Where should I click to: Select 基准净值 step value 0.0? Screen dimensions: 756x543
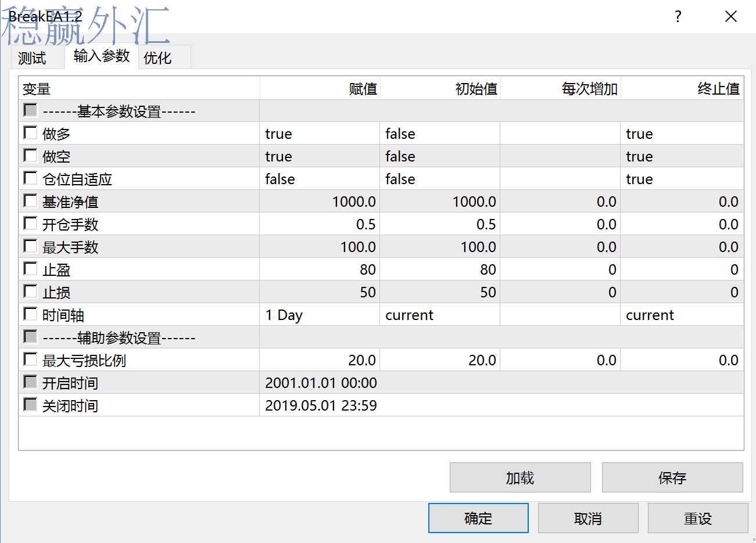[x=560, y=202]
